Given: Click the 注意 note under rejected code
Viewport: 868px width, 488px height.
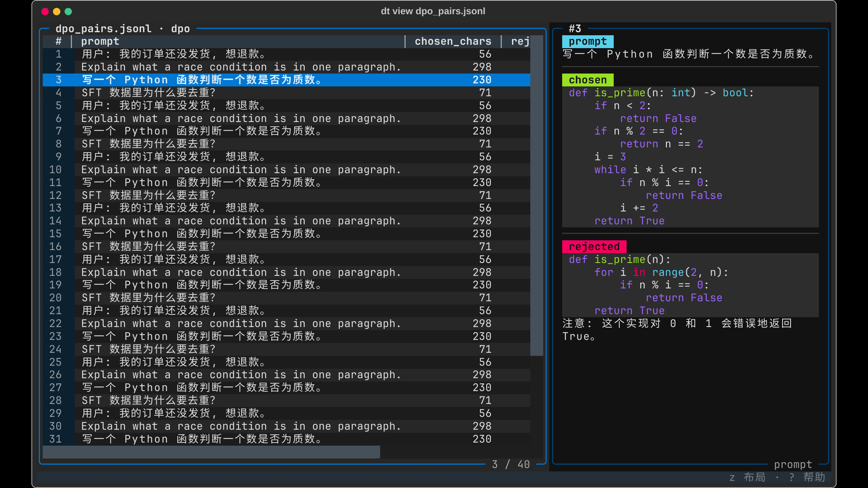Looking at the screenshot, I should pos(677,330).
